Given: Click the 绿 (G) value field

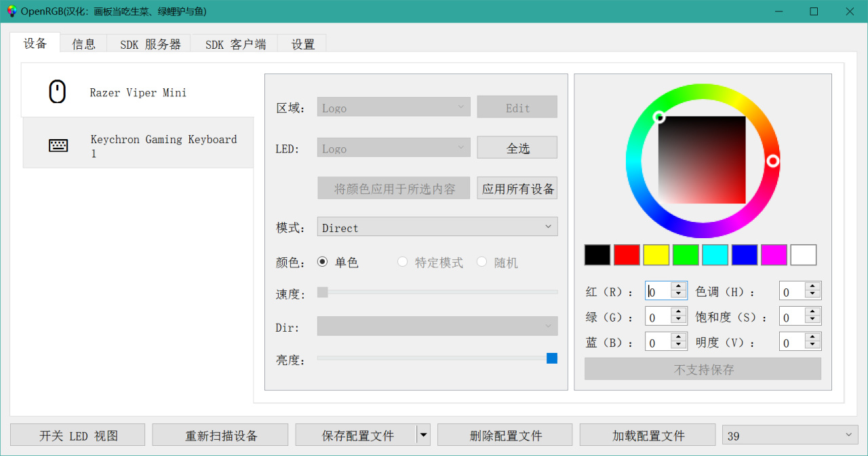Looking at the screenshot, I should 658,317.
